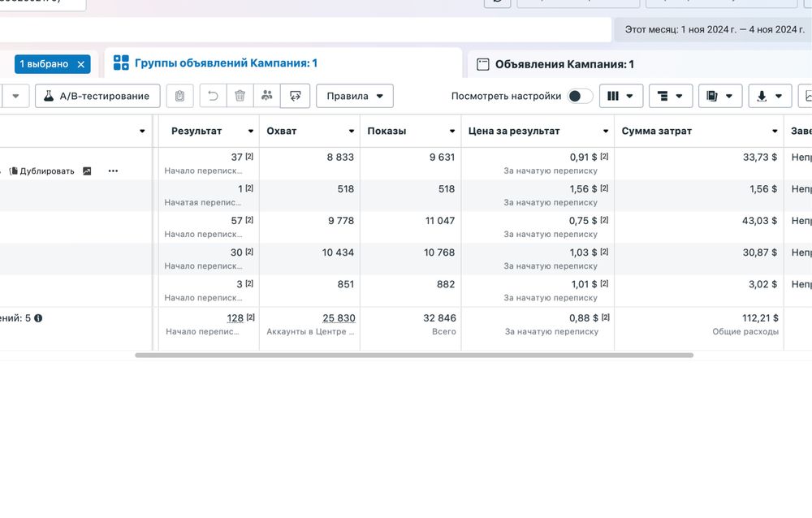Click the undo arrow icon
The image size is (812, 518).
point(213,96)
